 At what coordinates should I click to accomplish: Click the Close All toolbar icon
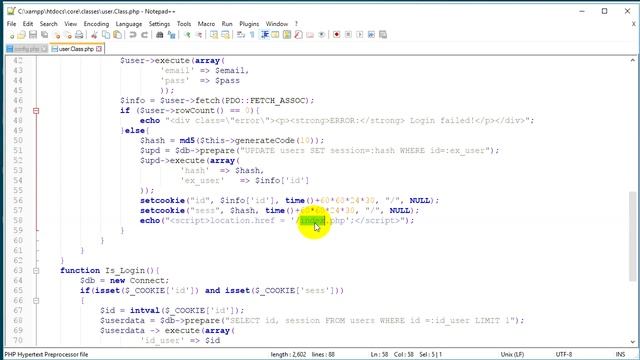68,35
